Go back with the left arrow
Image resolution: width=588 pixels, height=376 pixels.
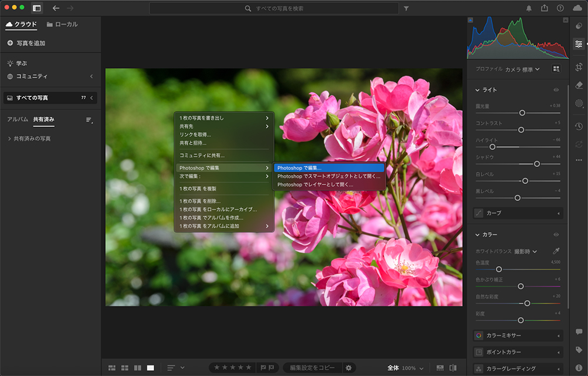coord(56,8)
